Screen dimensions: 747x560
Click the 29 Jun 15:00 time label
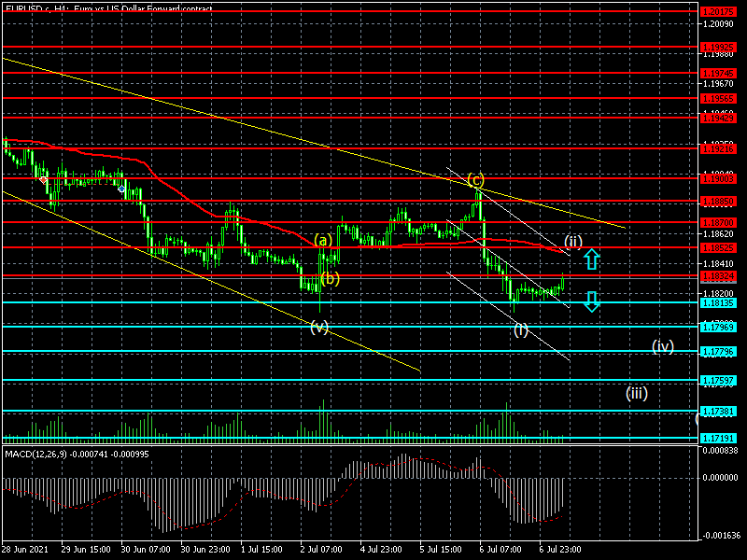[x=86, y=550]
